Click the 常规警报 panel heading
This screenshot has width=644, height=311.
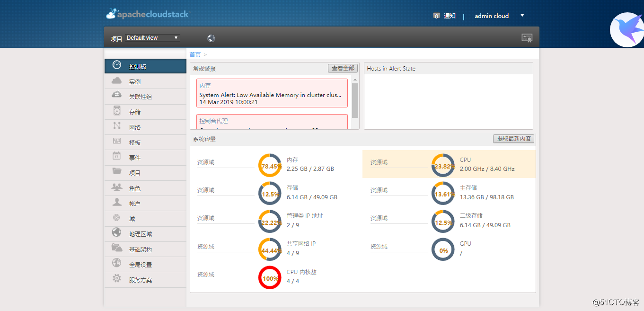(204, 69)
